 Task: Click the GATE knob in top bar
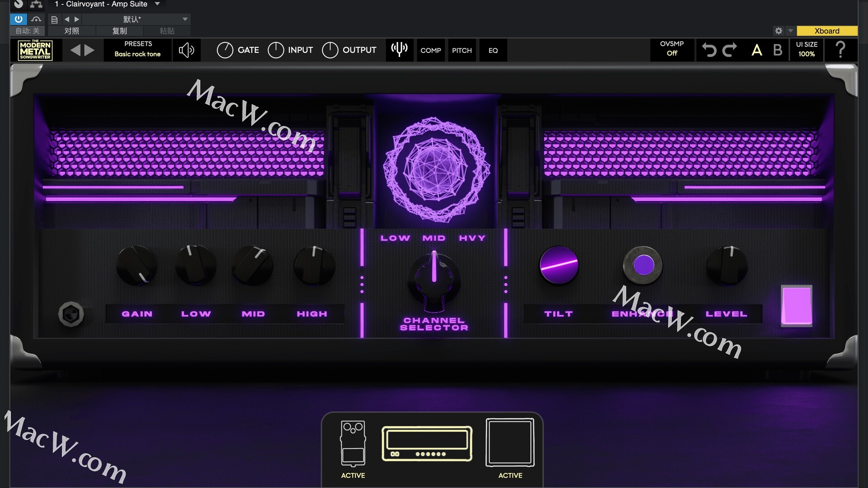point(225,50)
